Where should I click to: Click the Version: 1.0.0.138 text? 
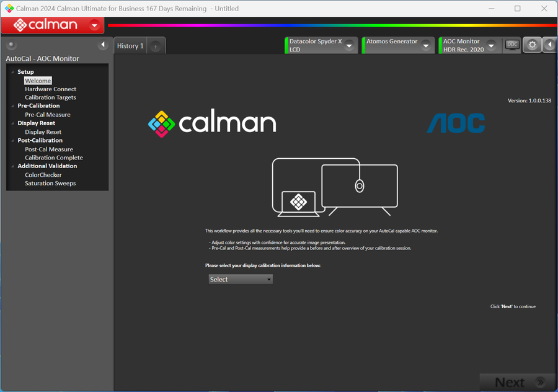(x=529, y=100)
